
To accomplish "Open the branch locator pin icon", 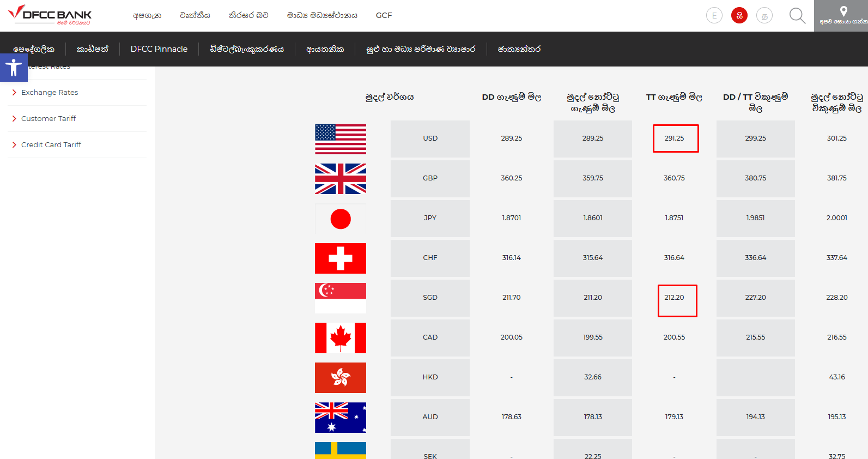I will (843, 11).
